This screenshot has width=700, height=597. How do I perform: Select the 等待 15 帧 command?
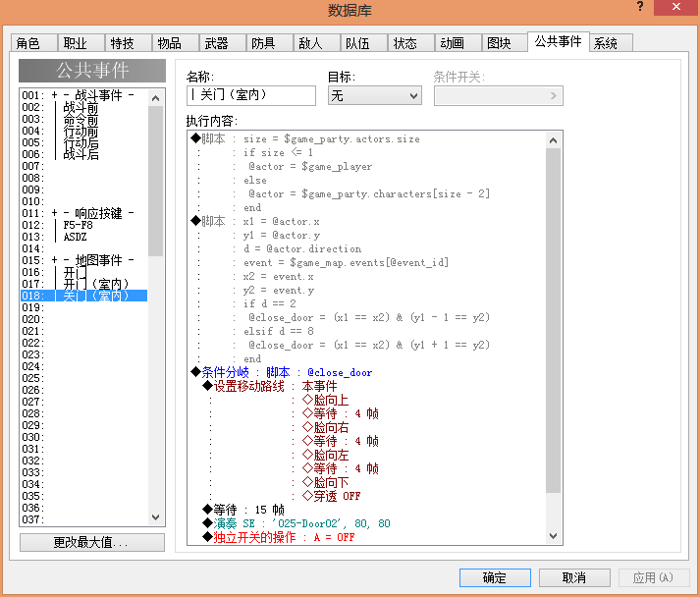pos(367,510)
